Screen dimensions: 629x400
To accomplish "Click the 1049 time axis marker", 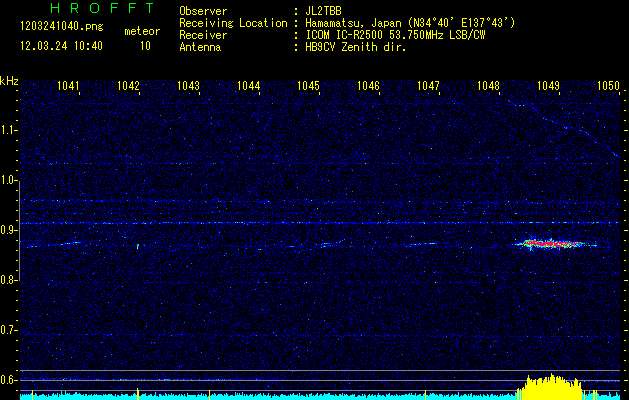I will click(548, 86).
